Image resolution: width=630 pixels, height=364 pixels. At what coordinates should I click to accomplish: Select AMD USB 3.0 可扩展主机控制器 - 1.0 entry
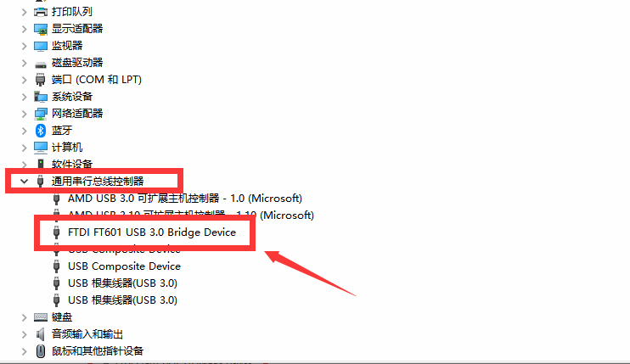click(x=184, y=198)
